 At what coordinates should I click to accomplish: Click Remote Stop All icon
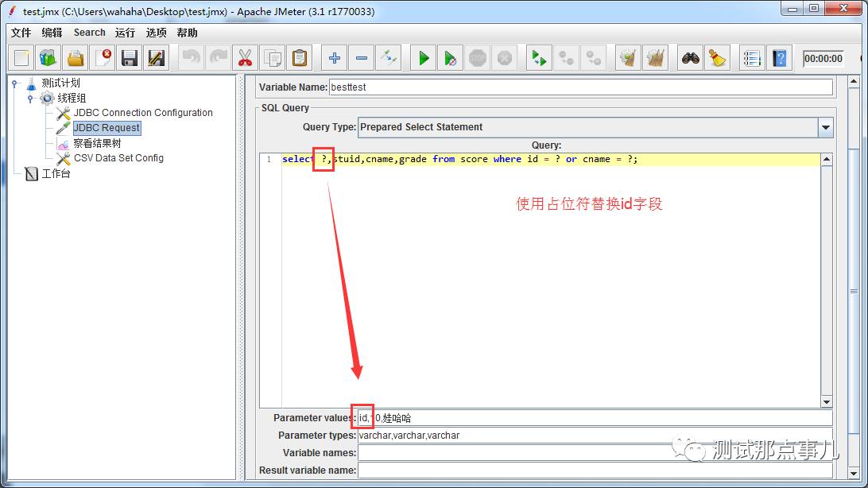point(566,58)
